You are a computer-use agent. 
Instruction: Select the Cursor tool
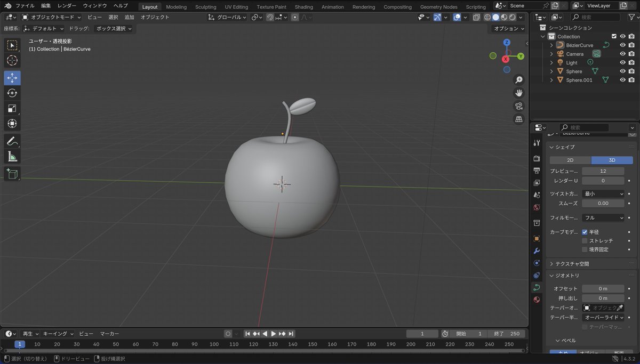pos(12,61)
